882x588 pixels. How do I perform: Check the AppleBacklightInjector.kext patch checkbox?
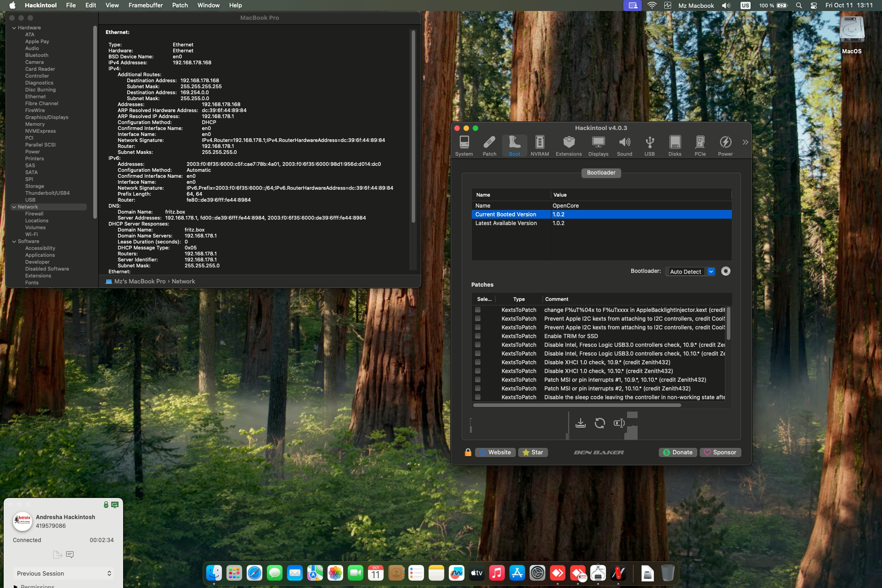pyautogui.click(x=478, y=310)
